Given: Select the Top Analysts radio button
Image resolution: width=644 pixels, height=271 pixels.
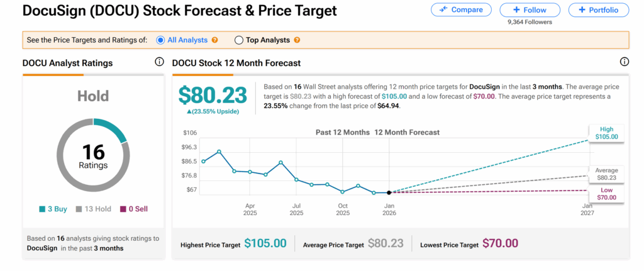Looking at the screenshot, I should coord(239,40).
